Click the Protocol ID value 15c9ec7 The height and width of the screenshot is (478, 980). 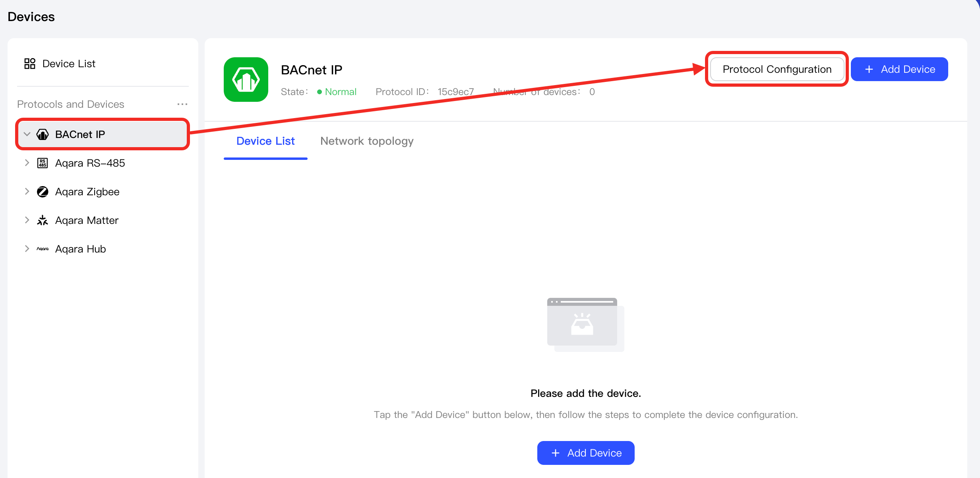pos(456,92)
